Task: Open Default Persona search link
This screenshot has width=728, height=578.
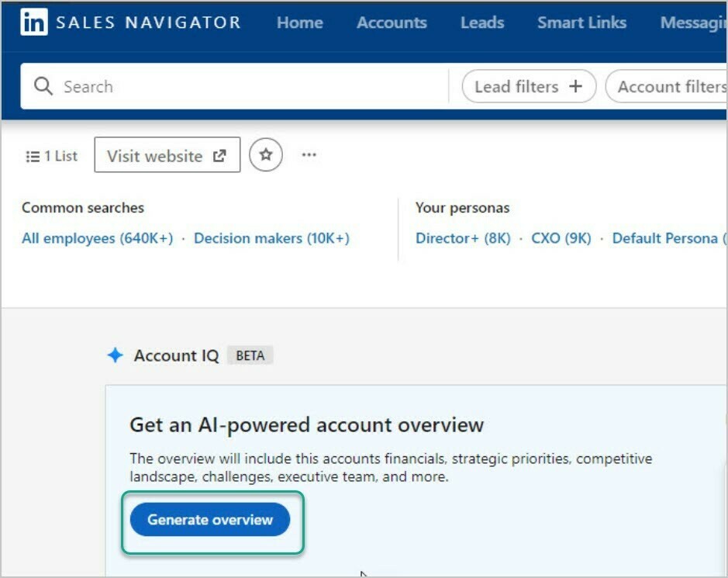Action: tap(669, 238)
